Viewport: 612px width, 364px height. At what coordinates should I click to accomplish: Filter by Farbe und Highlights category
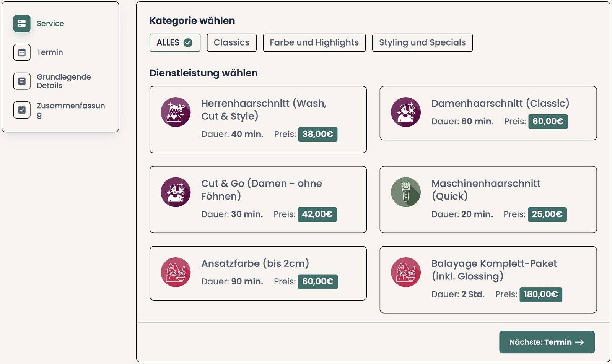pyautogui.click(x=314, y=42)
